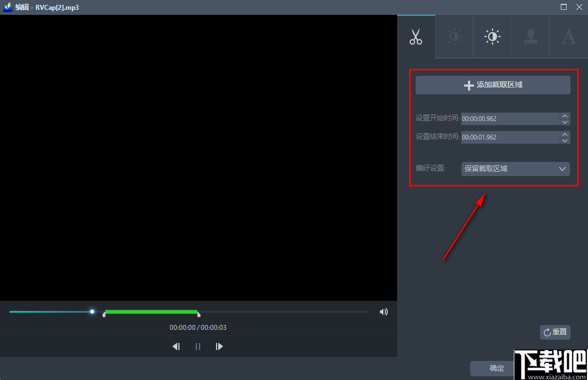Image resolution: width=588 pixels, height=380 pixels.
Task: Mute audio with the speaker icon
Action: coord(383,312)
